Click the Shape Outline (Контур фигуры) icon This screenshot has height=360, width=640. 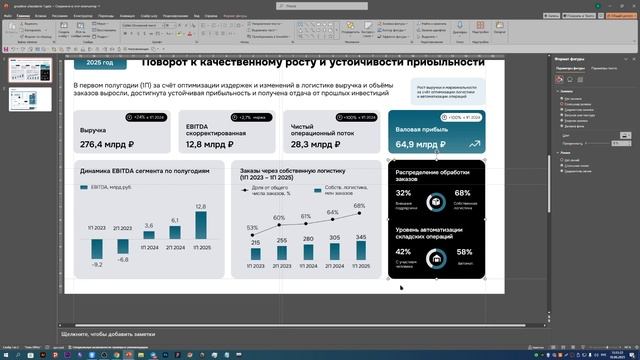pos(380,30)
